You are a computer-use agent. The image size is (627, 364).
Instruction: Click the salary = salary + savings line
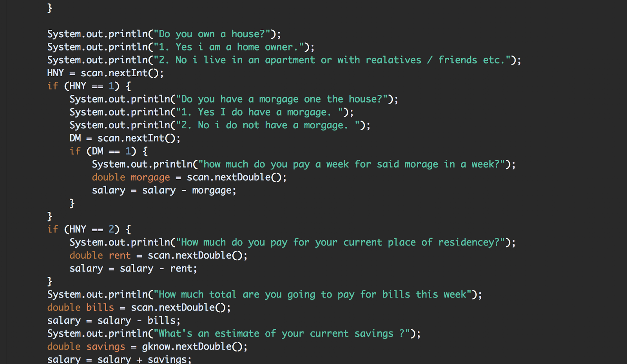click(x=119, y=359)
